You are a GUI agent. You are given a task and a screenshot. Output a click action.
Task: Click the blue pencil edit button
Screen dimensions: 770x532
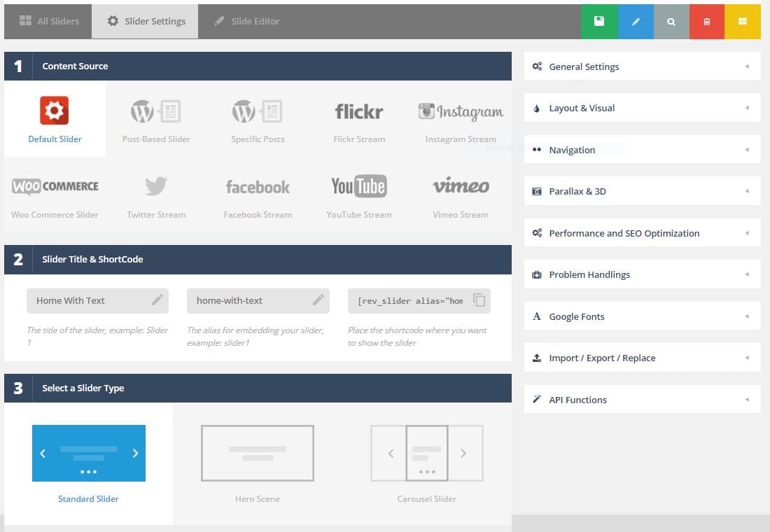(636, 21)
